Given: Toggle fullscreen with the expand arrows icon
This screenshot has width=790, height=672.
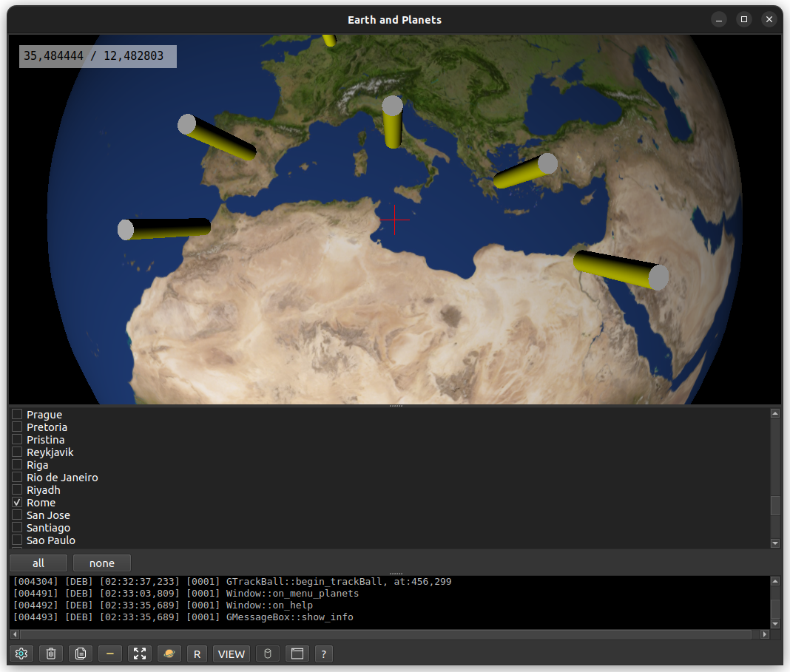Looking at the screenshot, I should [140, 654].
